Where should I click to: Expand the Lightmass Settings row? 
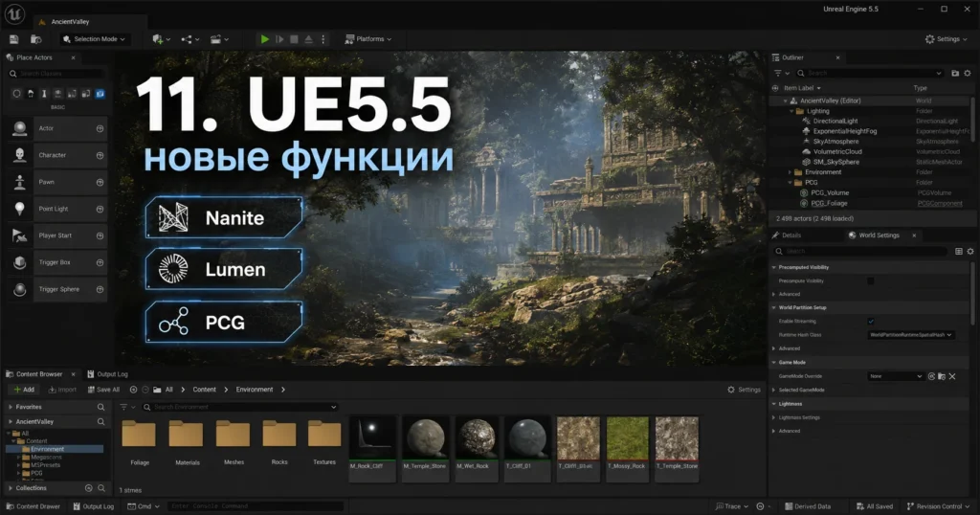774,417
